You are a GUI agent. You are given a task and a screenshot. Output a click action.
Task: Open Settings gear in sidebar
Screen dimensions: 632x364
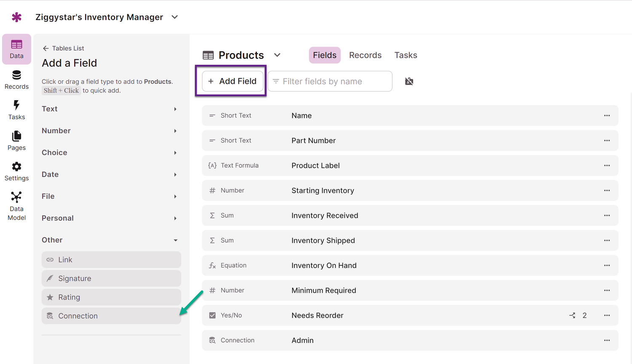pos(16,171)
